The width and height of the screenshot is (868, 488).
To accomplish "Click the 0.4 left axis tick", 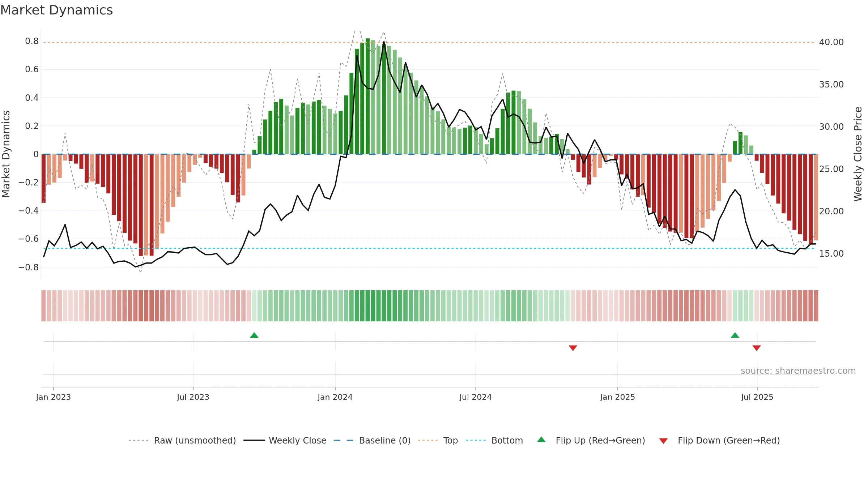I will 32,98.
